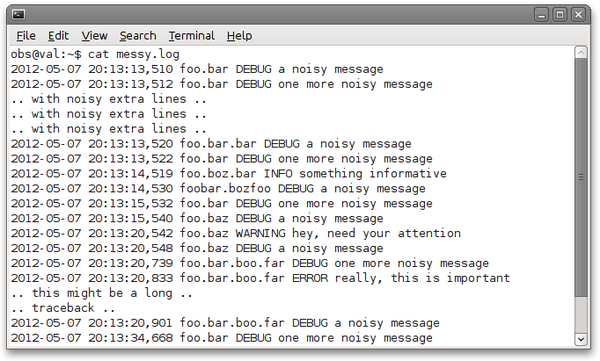Click the line with timestamp 20:13:13,510
The height and width of the screenshot is (361, 600).
197,69
